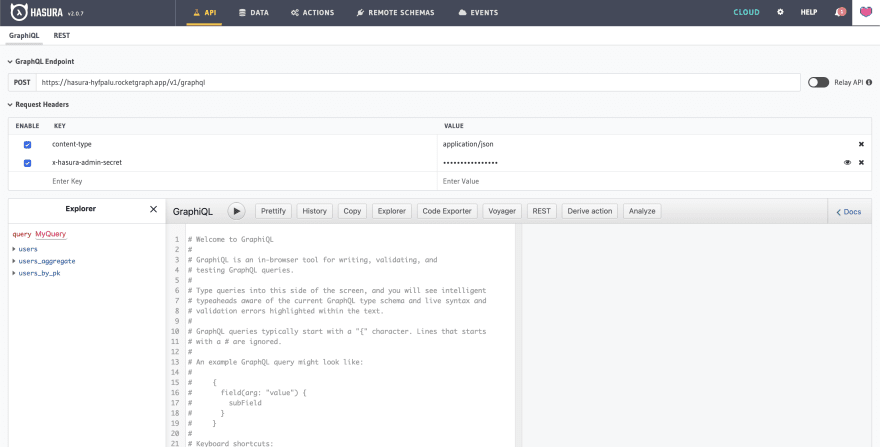Open the REMOTE SCHEMAS tab
This screenshot has width=880, height=447.
click(396, 12)
